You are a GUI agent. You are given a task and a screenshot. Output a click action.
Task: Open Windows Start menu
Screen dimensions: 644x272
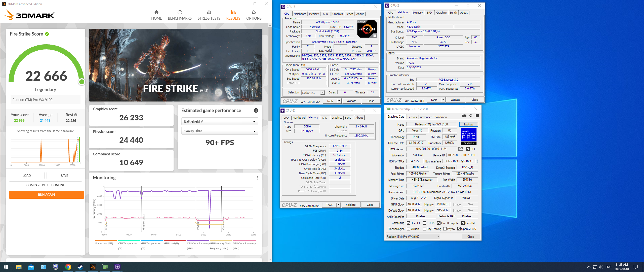point(6,267)
